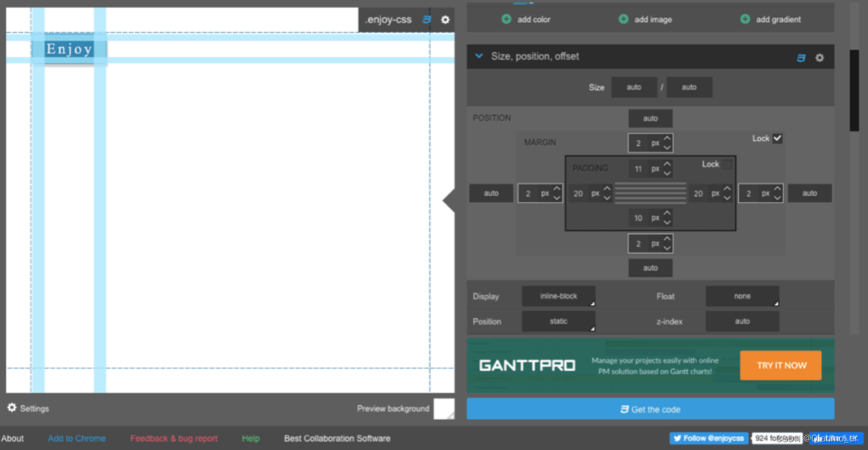Open the Display inline-block dropdown
This screenshot has width=868, height=450.
pyautogui.click(x=558, y=296)
